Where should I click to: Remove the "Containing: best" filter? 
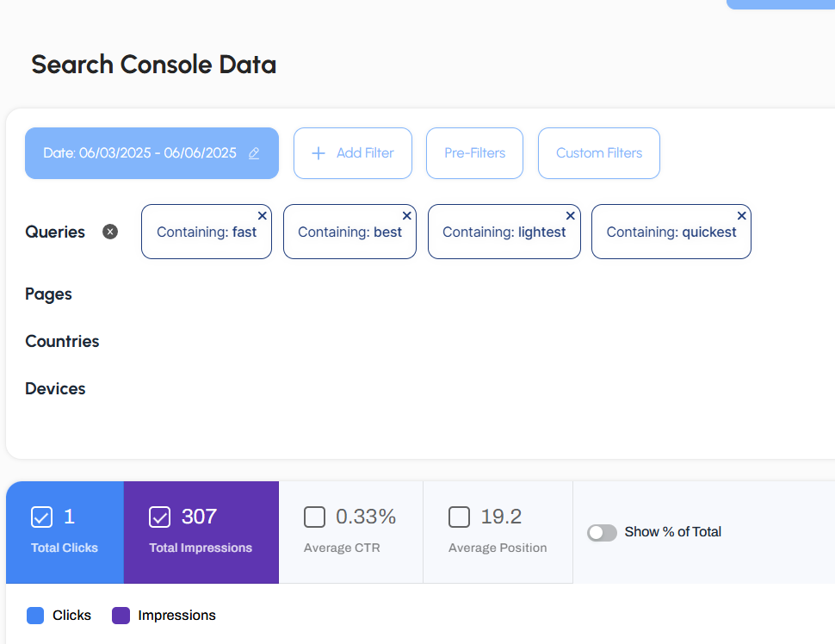point(406,216)
